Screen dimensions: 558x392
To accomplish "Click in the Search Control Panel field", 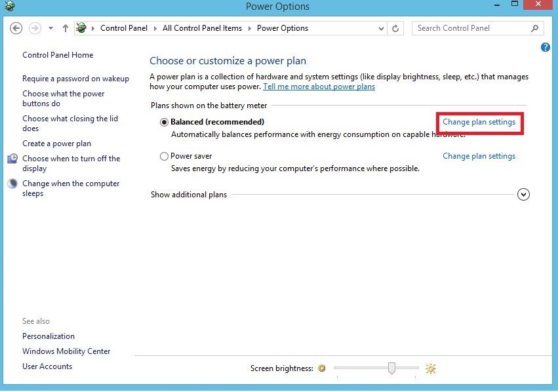I will pos(469,28).
